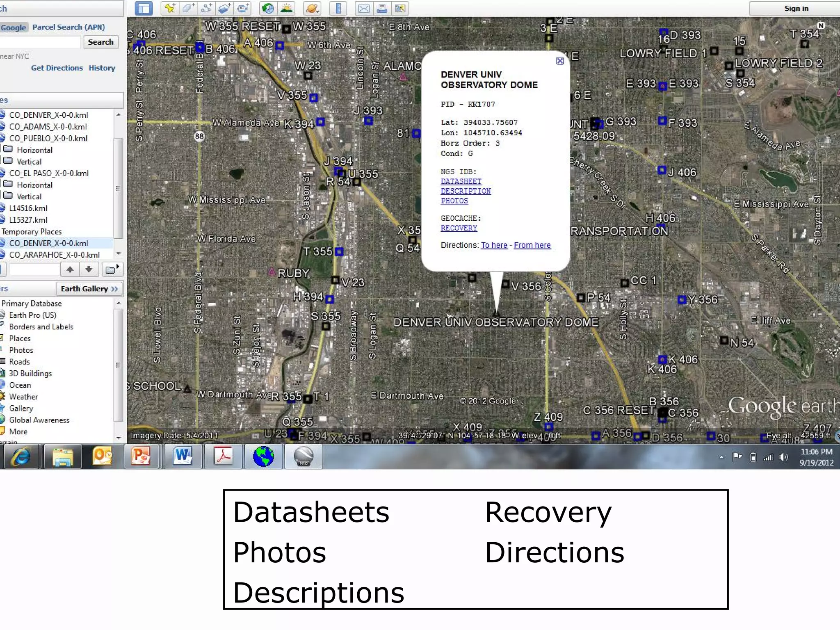Click the To here directions link
The height and width of the screenshot is (630, 840).
494,245
